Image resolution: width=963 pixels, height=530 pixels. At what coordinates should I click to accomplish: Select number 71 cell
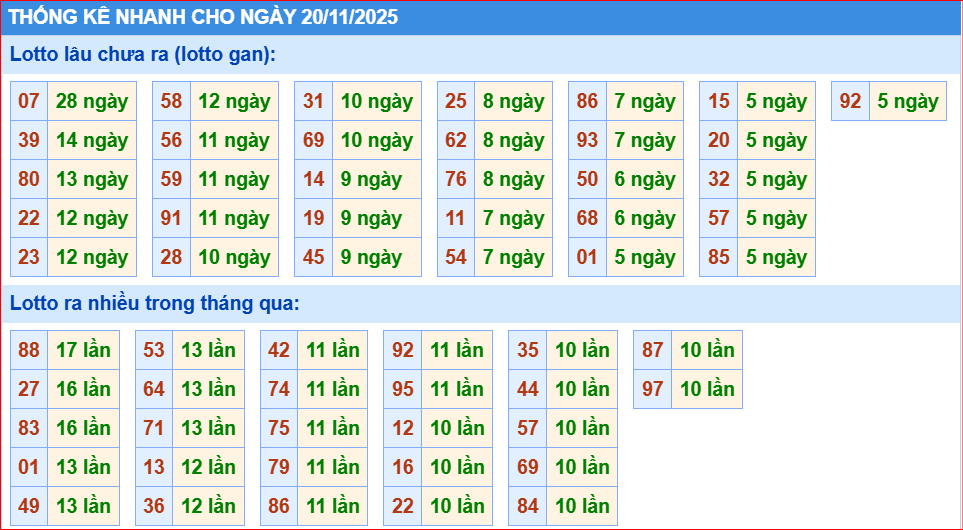point(154,428)
